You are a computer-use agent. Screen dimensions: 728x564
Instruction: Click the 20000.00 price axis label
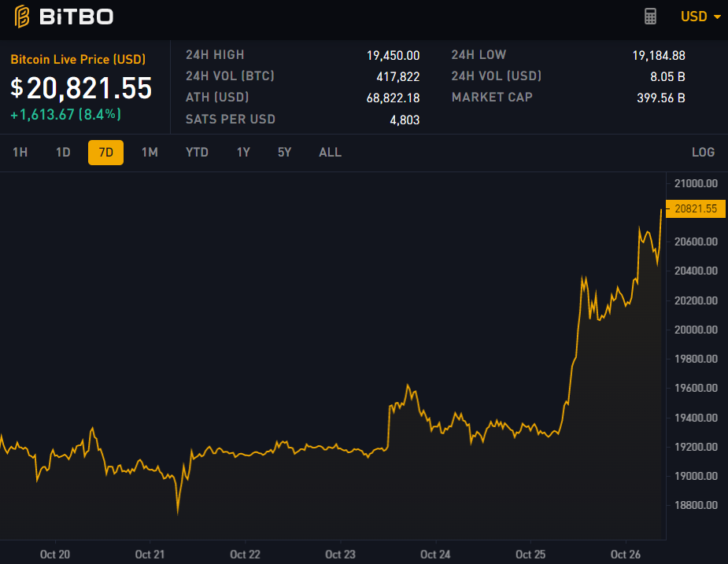pos(696,330)
